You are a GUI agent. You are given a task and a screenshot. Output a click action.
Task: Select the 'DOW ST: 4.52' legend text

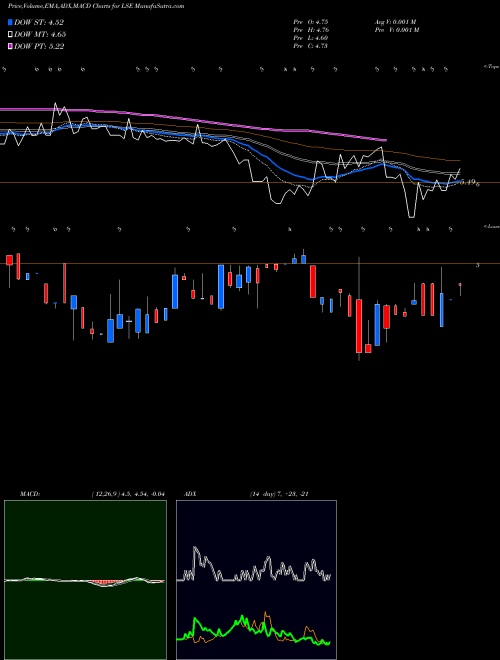pyautogui.click(x=39, y=22)
